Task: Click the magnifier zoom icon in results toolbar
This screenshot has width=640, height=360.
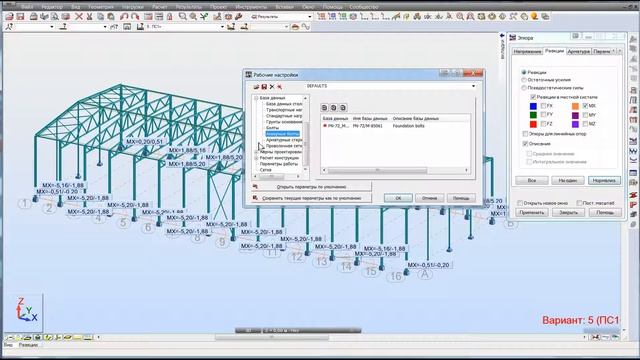Action: tap(460, 17)
